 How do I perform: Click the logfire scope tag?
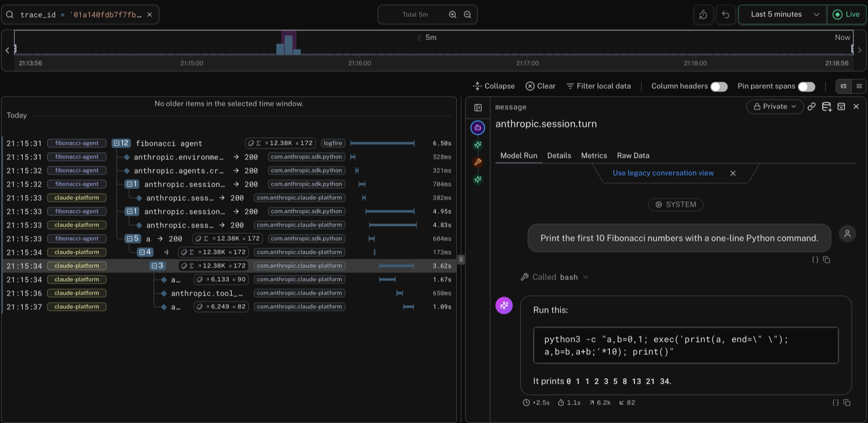pyautogui.click(x=333, y=143)
